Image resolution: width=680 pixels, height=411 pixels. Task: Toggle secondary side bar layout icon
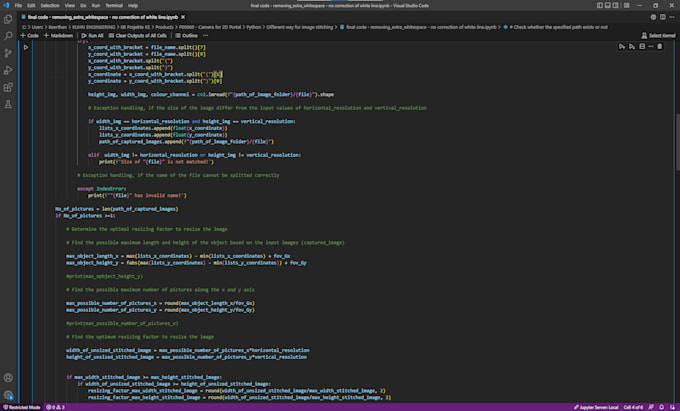point(615,6)
